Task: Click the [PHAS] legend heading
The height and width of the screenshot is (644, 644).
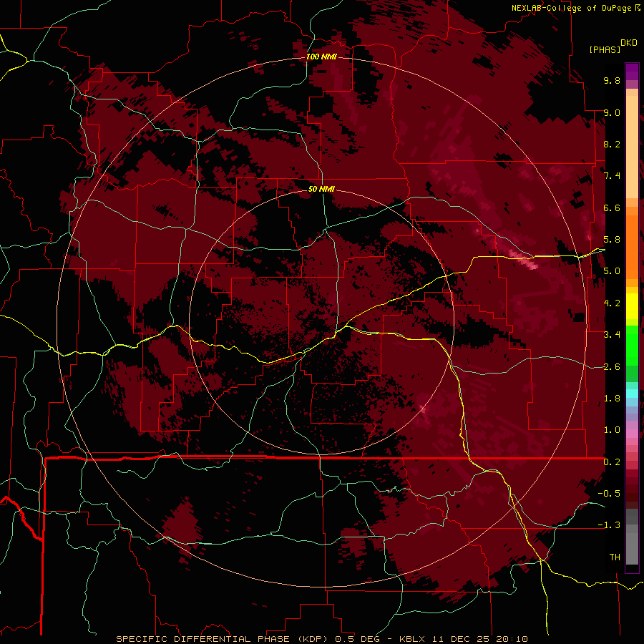Action: coord(605,49)
